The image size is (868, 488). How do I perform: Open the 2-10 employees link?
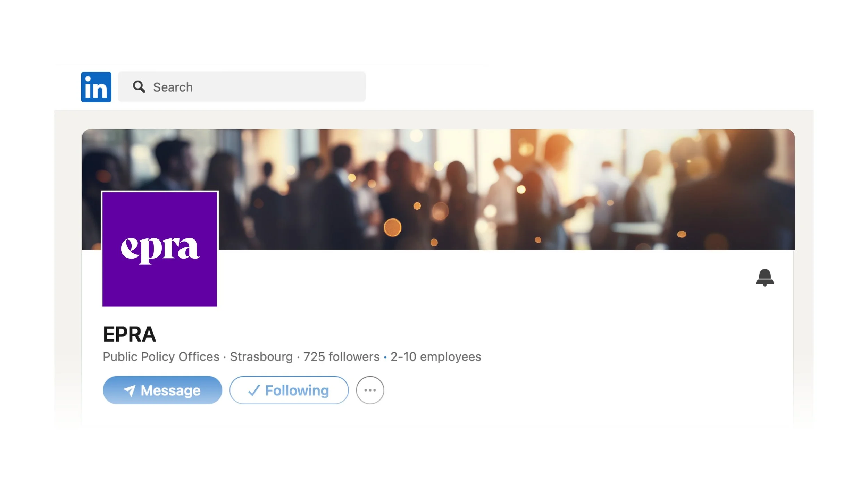point(436,357)
